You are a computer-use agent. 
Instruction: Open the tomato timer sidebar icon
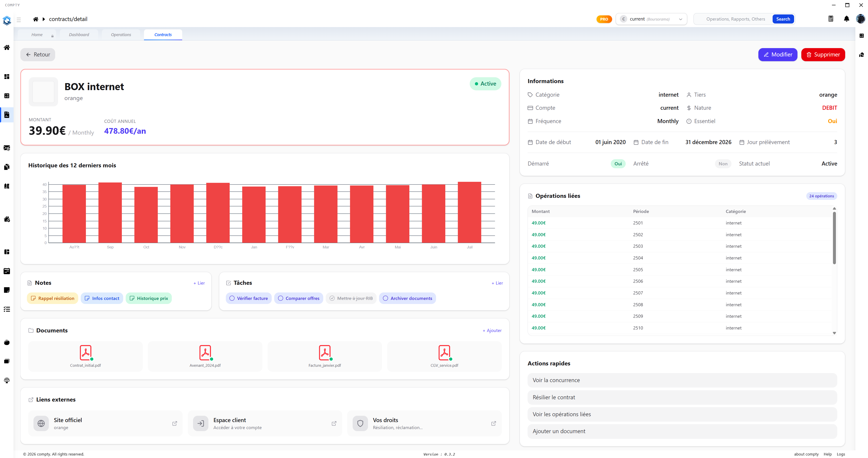pos(7,343)
